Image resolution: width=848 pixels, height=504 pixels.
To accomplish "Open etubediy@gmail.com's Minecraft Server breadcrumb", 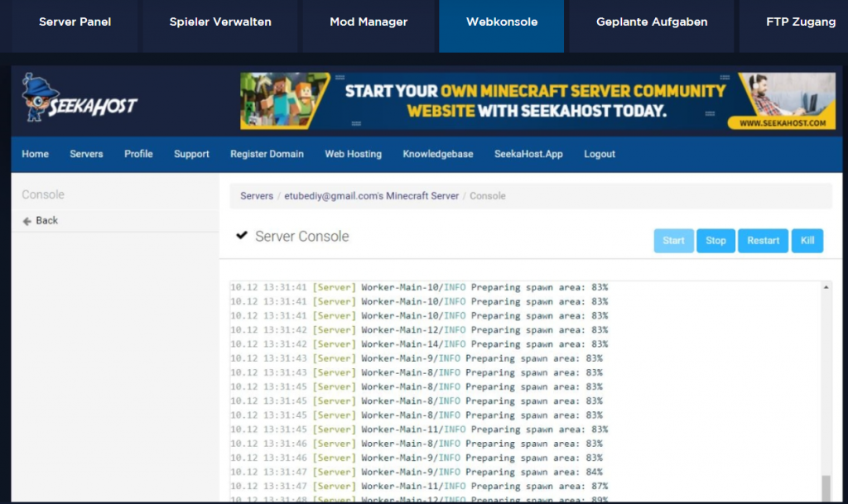I will click(371, 196).
